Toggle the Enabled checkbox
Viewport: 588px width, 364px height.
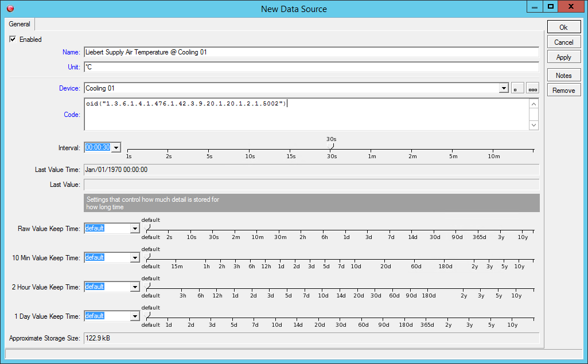(x=13, y=39)
